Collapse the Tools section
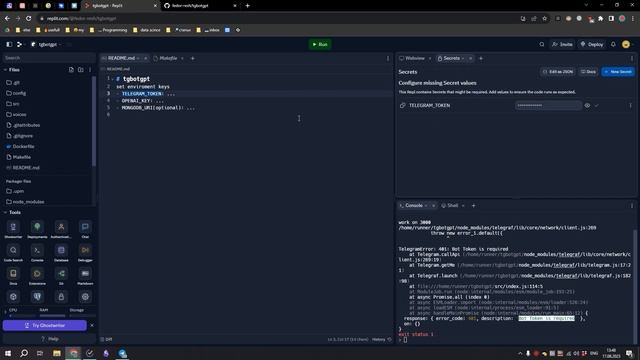The image size is (640, 360). [5, 212]
